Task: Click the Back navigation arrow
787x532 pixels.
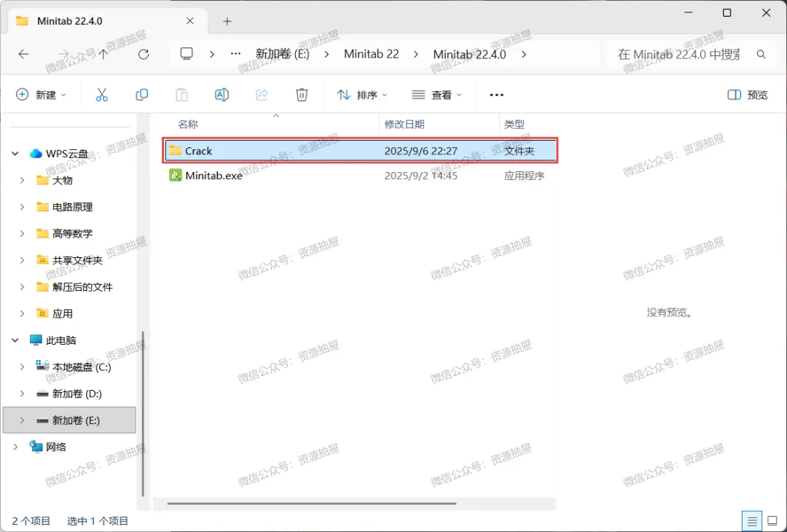Action: (x=23, y=54)
